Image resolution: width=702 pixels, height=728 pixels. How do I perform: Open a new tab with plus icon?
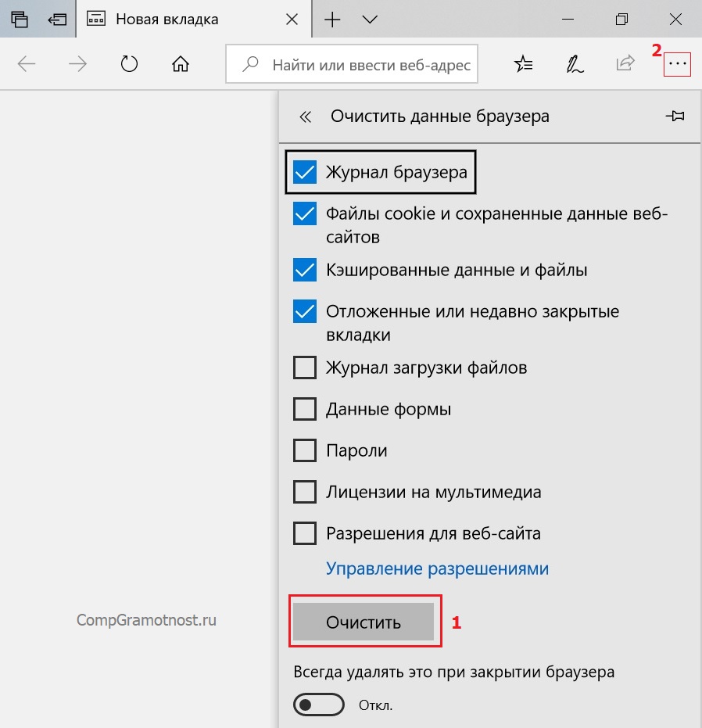[x=332, y=20]
